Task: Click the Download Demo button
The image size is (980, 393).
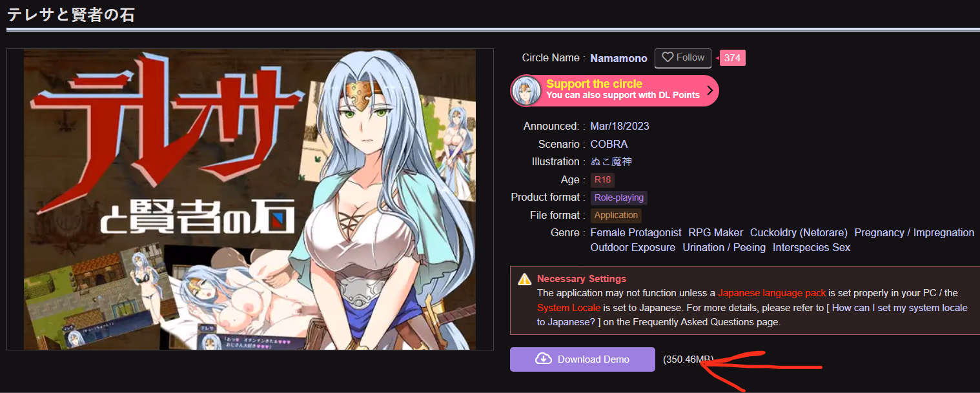Action: 582,359
